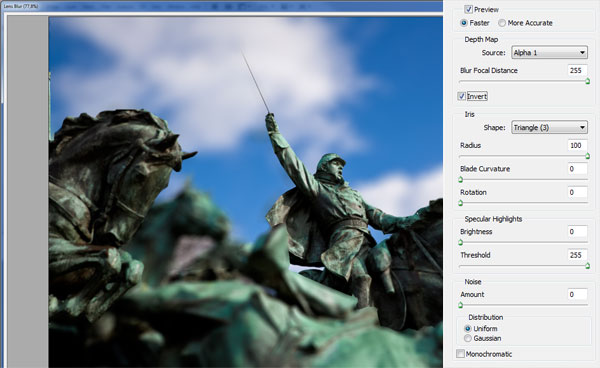
Task: Select Uniform noise distribution
Action: pos(467,329)
